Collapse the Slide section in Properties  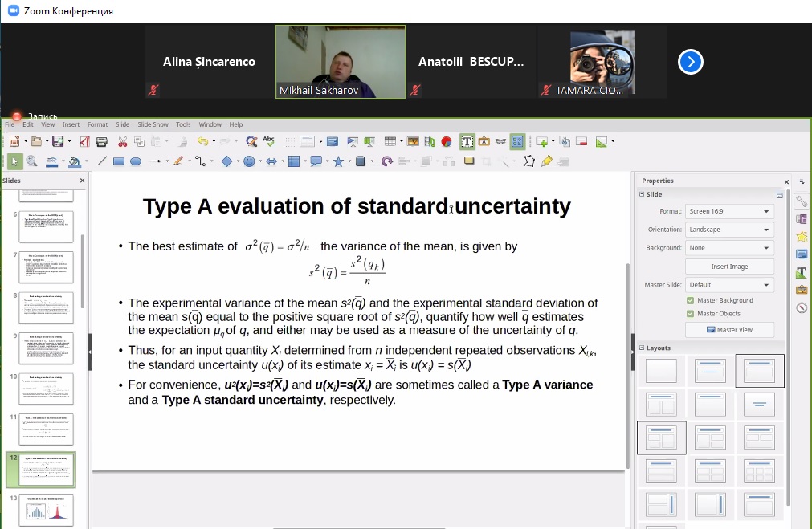coord(642,195)
